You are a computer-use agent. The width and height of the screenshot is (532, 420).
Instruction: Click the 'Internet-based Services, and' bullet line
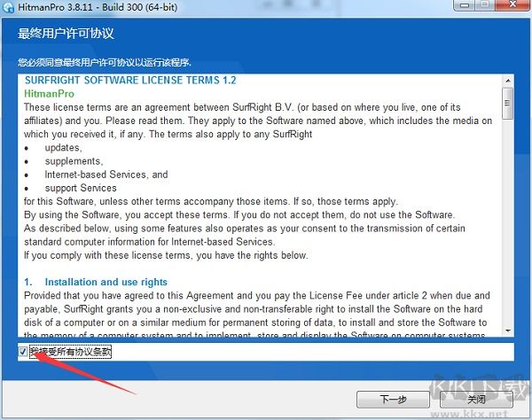(x=106, y=175)
